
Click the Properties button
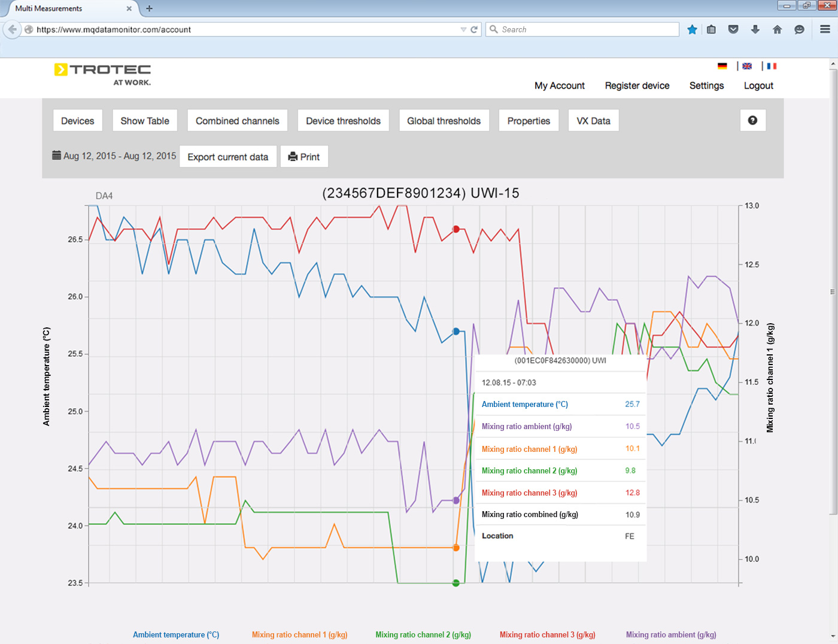529,120
